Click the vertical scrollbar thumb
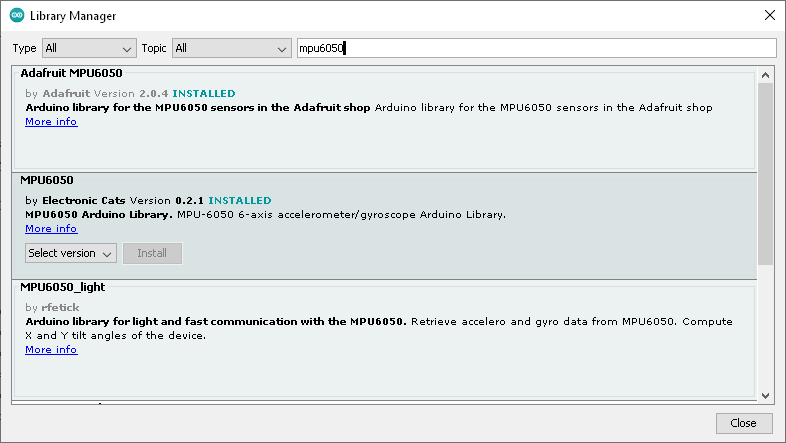The width and height of the screenshot is (786, 443). pyautogui.click(x=765, y=174)
